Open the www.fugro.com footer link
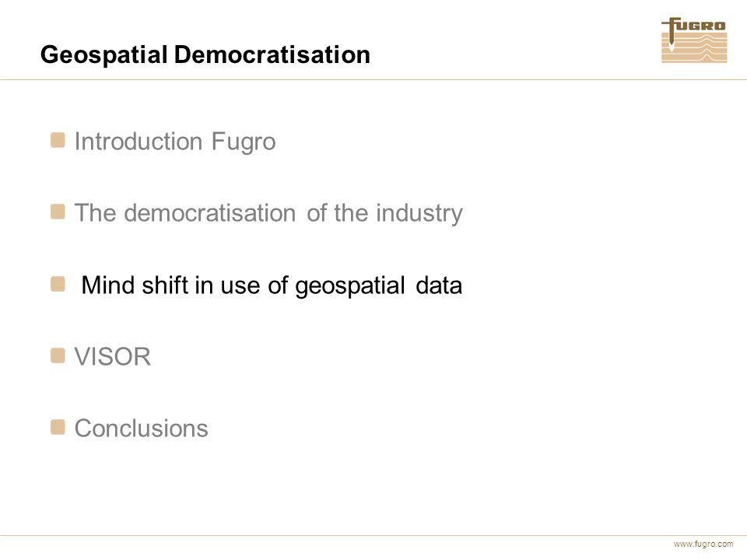 point(703,544)
